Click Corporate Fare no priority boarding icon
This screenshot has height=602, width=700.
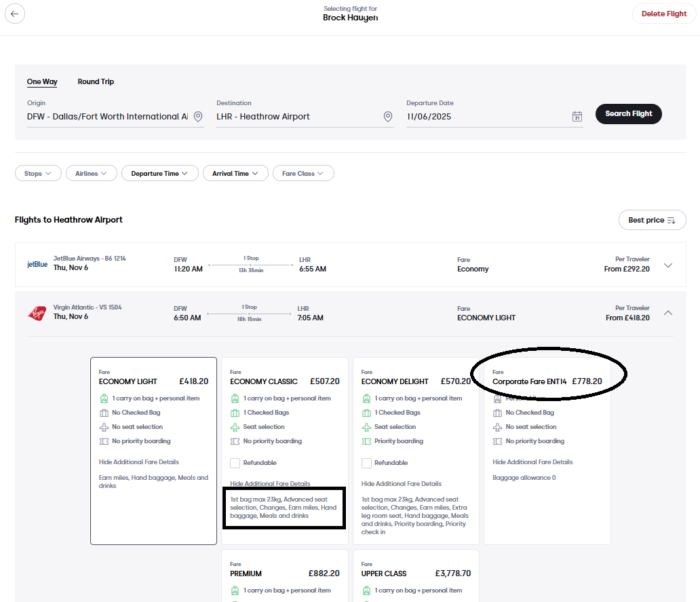497,441
